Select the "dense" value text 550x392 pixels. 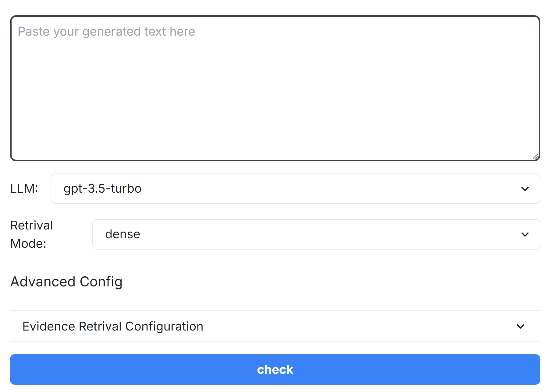tap(122, 234)
